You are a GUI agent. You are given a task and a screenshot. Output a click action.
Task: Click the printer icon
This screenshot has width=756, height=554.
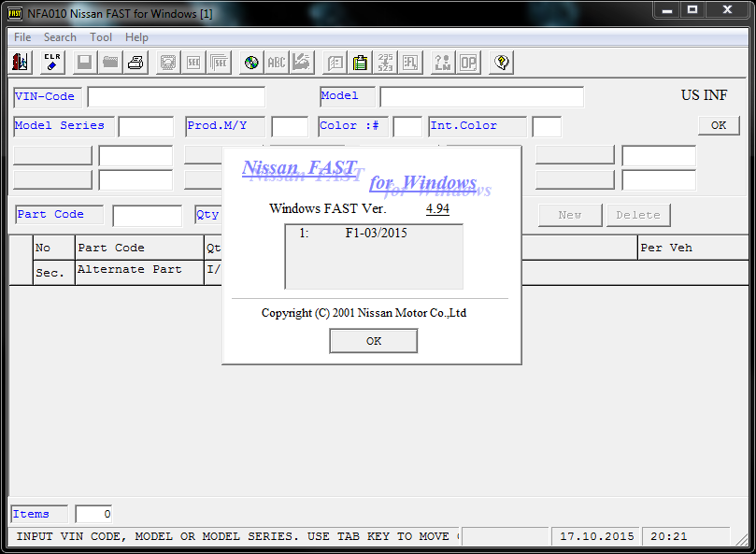(136, 63)
